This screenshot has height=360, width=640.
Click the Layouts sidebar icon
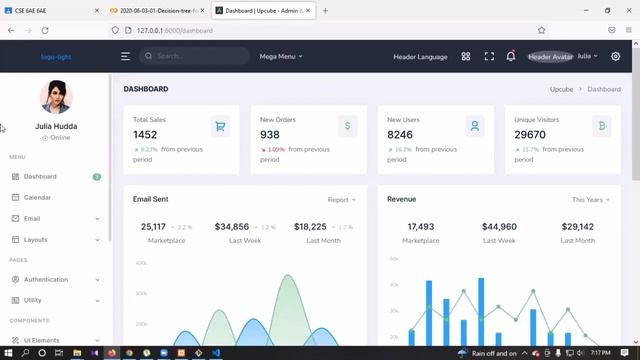15,239
